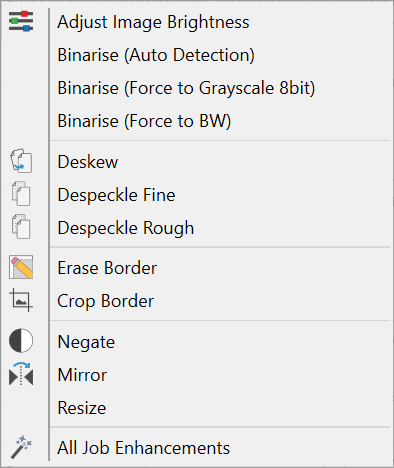Click the Erase Border eraser icon
Image resolution: width=394 pixels, height=468 pixels.
point(21,267)
